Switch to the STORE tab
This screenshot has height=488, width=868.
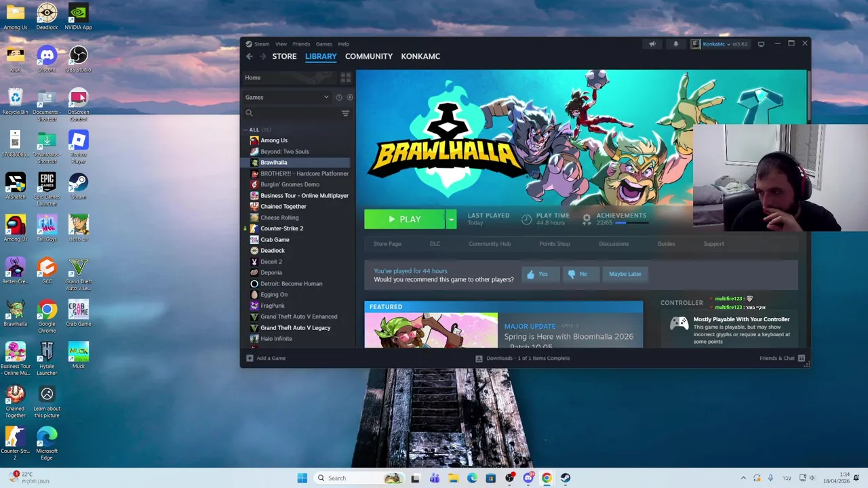click(284, 56)
